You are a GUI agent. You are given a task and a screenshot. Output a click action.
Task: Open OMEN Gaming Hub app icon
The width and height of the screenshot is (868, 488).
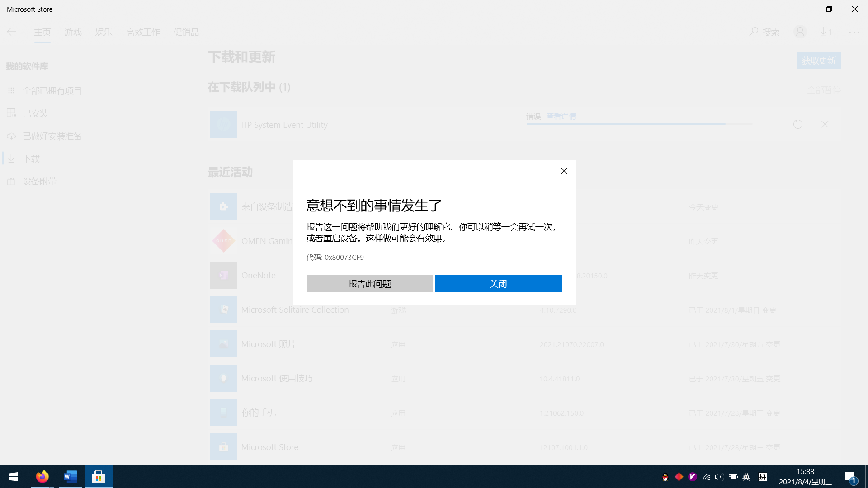223,241
